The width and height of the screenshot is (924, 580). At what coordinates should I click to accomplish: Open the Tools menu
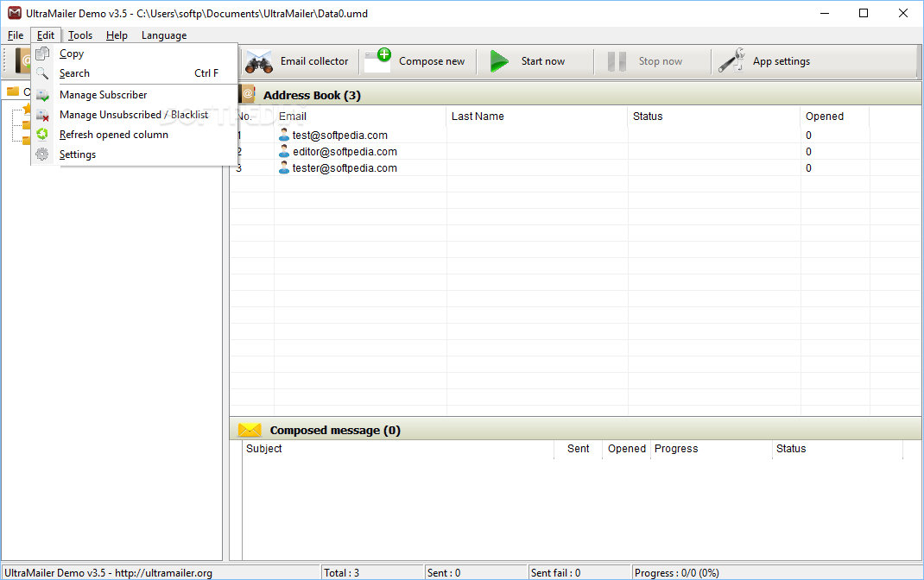[x=80, y=35]
